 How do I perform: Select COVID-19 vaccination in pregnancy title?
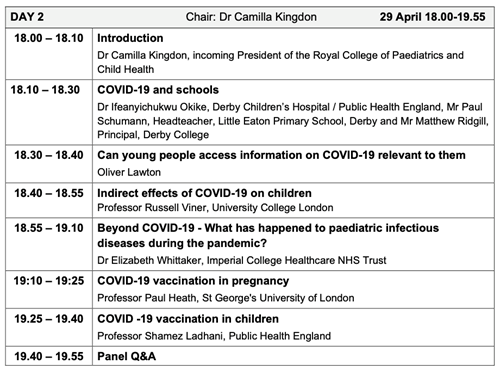pos(193,281)
